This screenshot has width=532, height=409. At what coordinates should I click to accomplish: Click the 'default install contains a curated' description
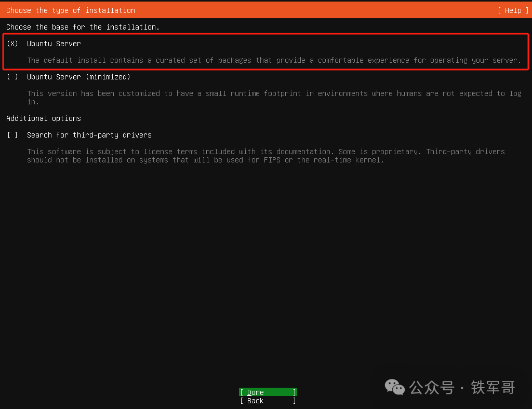[274, 60]
